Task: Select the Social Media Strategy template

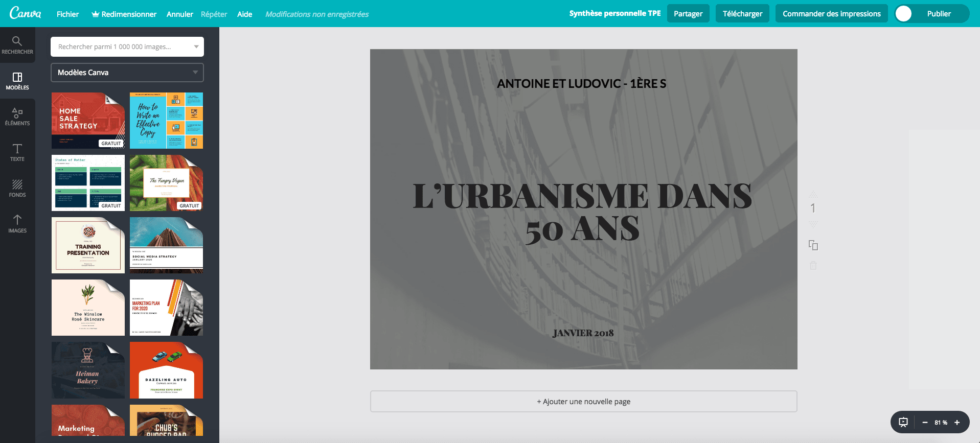Action: (x=166, y=245)
